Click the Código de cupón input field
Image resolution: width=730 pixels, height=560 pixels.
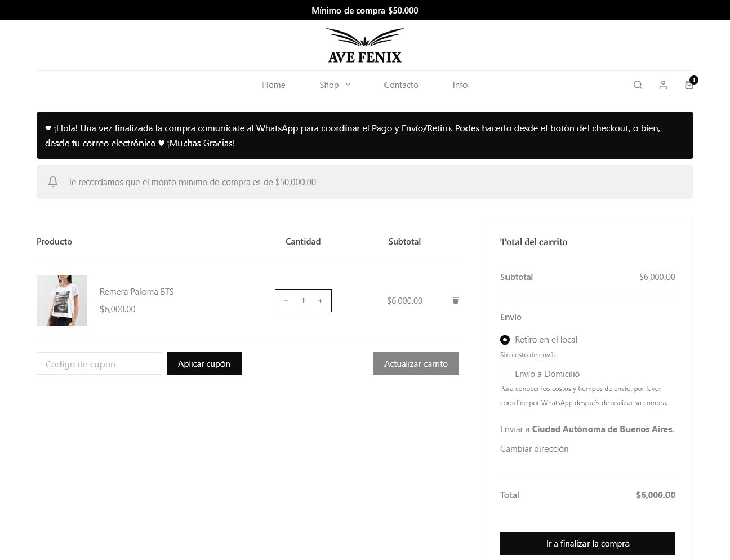(x=99, y=364)
